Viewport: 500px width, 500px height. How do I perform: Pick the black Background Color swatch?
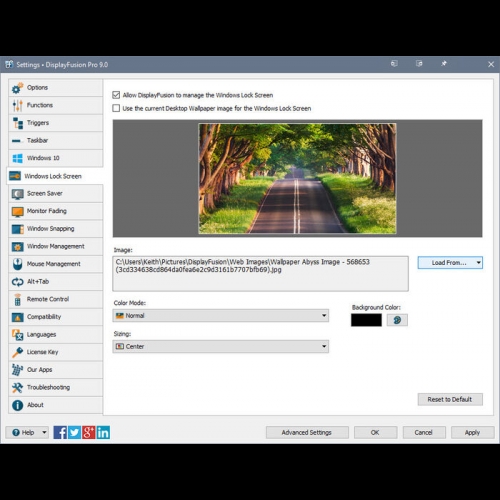(x=366, y=320)
